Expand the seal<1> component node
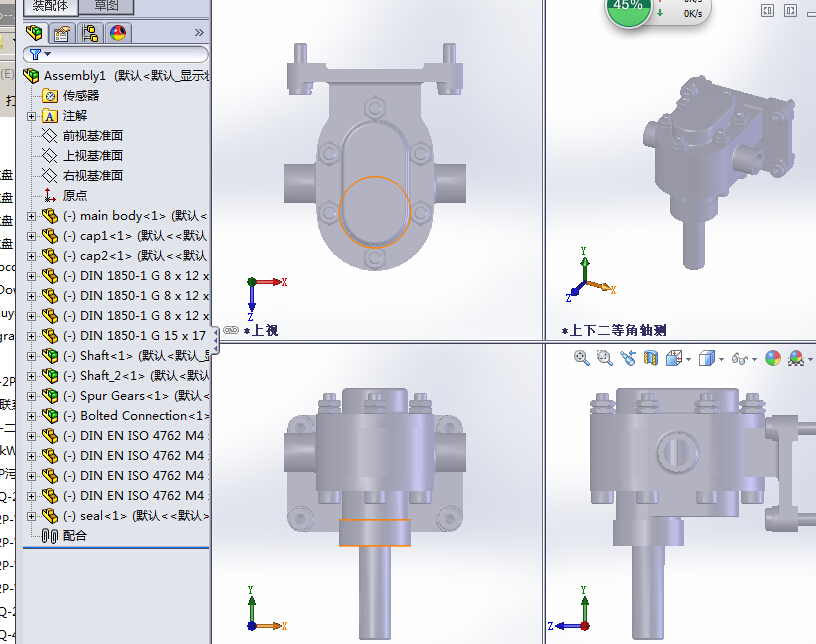 pos(31,516)
